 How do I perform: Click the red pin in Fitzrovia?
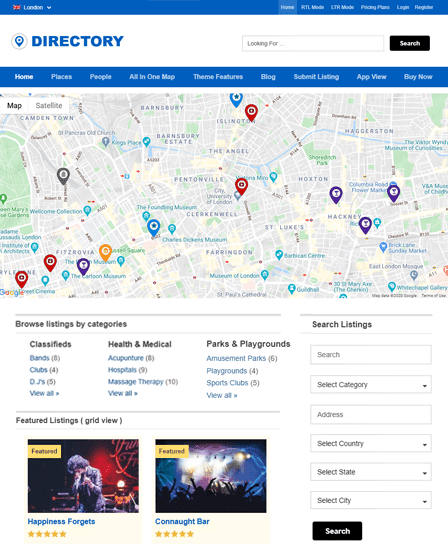click(50, 263)
